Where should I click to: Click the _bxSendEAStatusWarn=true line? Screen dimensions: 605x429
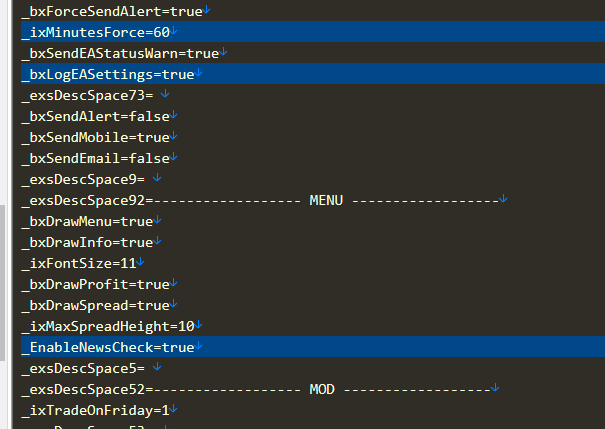point(124,53)
